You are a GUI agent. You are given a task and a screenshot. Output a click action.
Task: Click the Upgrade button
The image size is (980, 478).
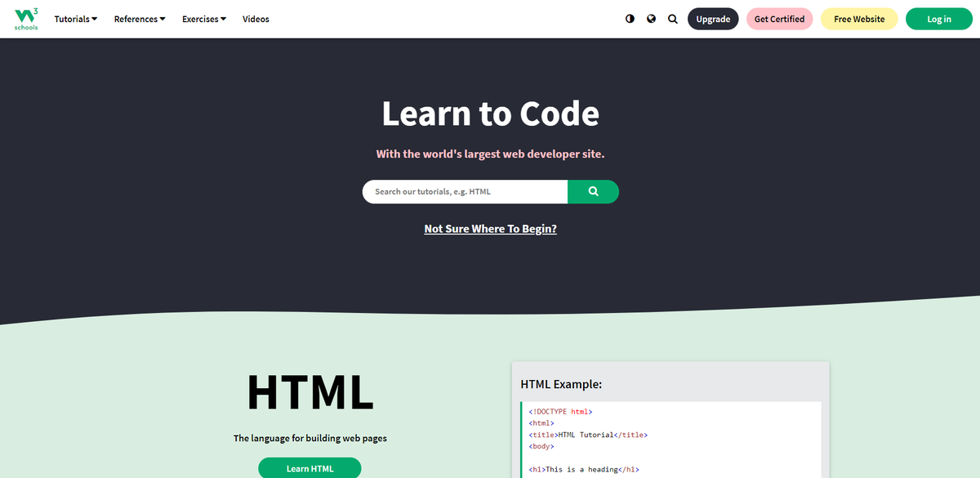pos(712,18)
